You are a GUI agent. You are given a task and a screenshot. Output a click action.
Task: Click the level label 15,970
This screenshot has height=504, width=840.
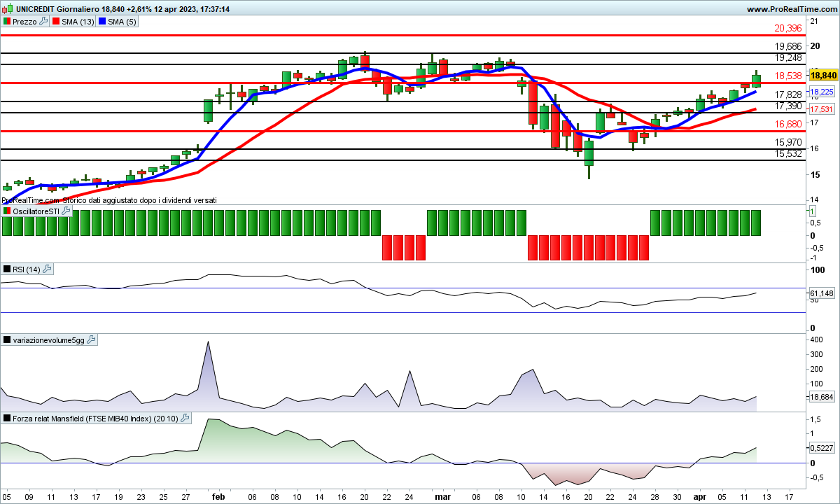788,142
